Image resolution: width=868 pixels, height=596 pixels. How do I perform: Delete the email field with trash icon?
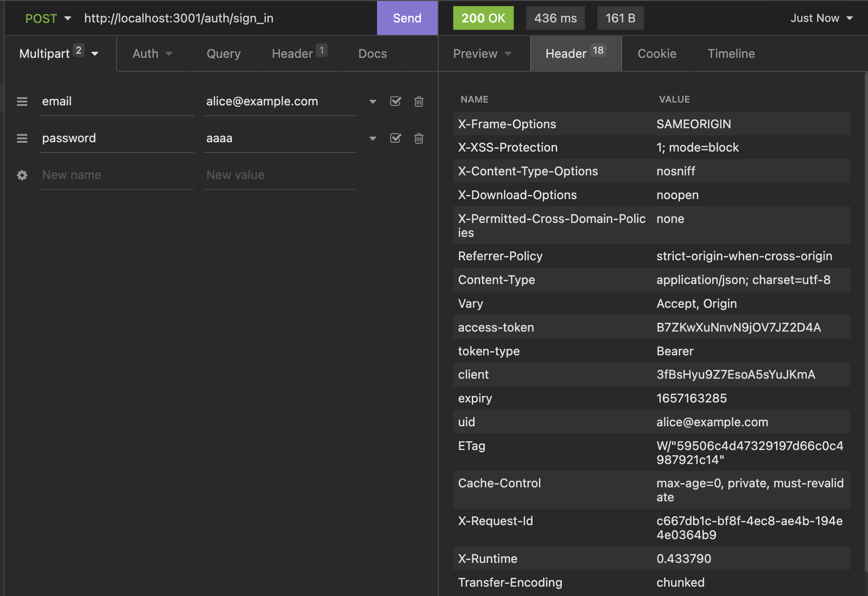[x=419, y=102]
